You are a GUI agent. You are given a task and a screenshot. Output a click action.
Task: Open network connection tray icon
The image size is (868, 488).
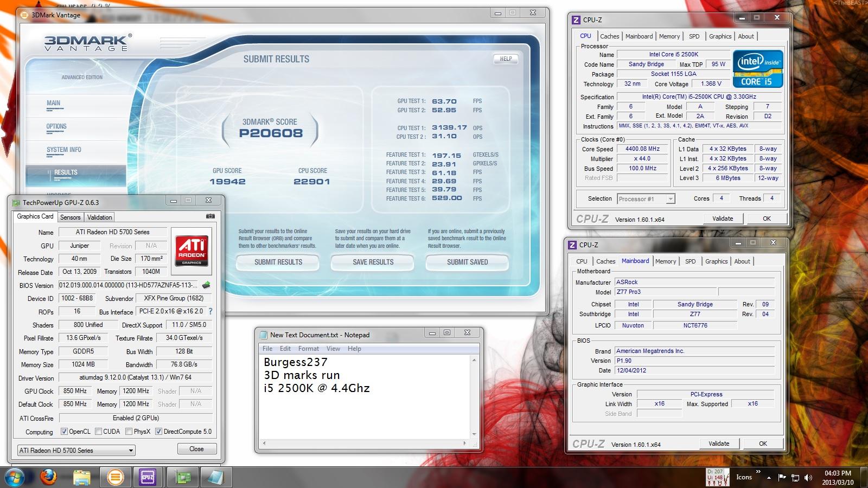tap(795, 477)
